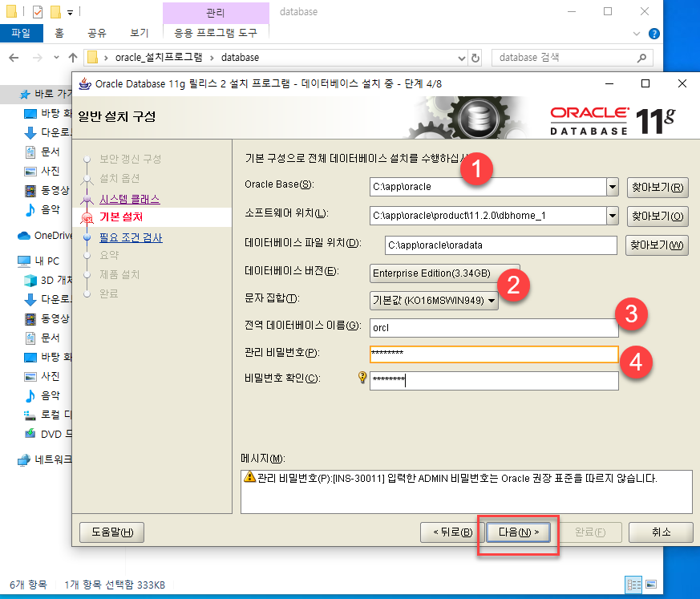Open 동영상 under quick access
The width and height of the screenshot is (700, 599).
point(47,191)
